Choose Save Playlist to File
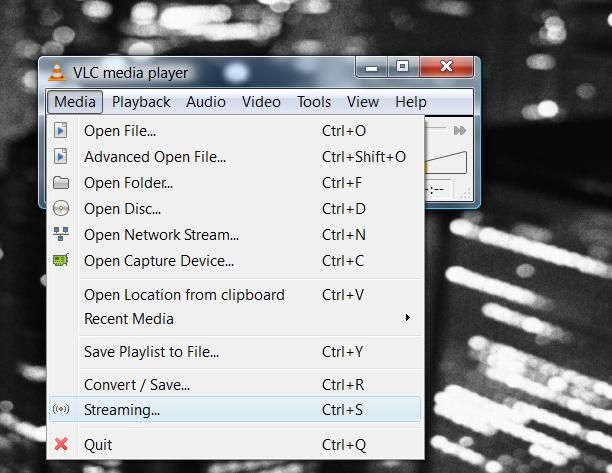The height and width of the screenshot is (473, 612). click(x=151, y=352)
